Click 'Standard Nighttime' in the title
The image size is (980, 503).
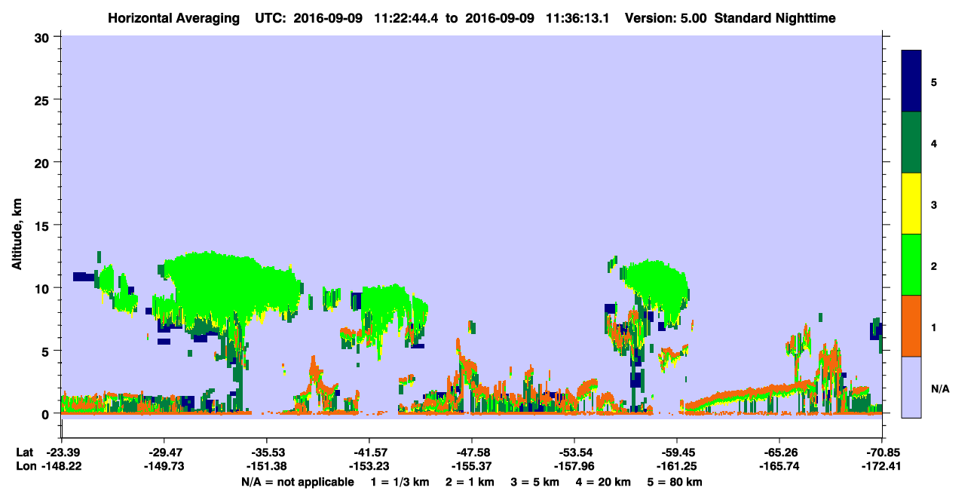(775, 18)
